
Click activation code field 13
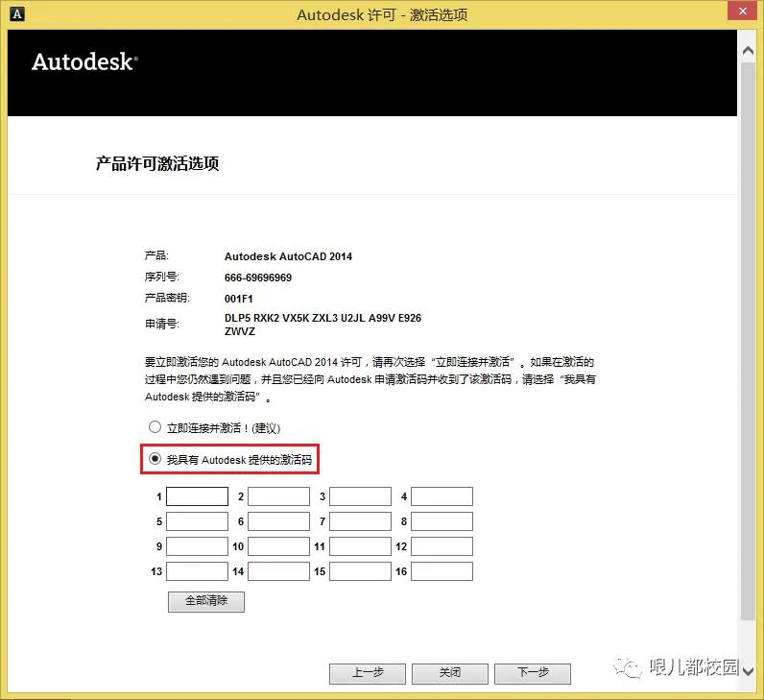[197, 571]
